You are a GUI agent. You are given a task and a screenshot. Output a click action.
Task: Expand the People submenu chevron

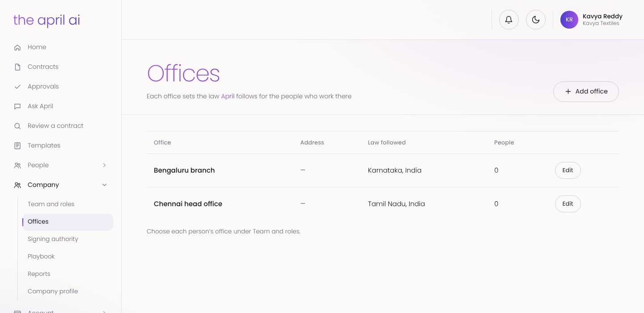pyautogui.click(x=104, y=165)
